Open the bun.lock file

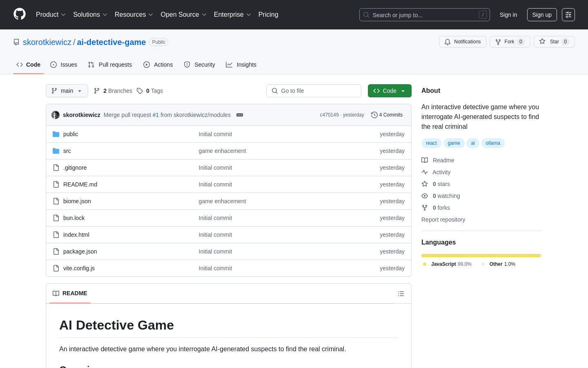click(74, 218)
